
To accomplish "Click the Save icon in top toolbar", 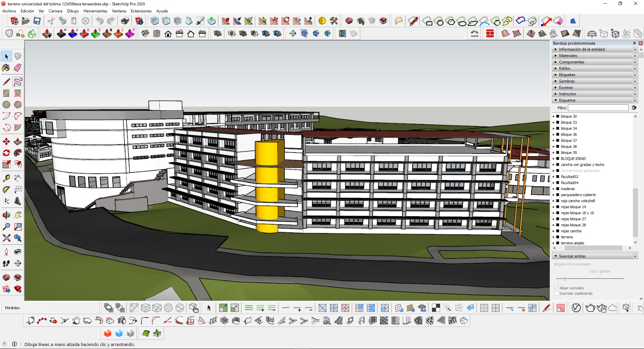I will (x=37, y=21).
